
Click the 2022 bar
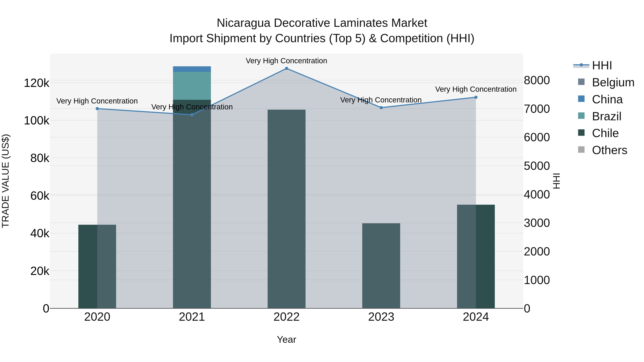pyautogui.click(x=287, y=209)
